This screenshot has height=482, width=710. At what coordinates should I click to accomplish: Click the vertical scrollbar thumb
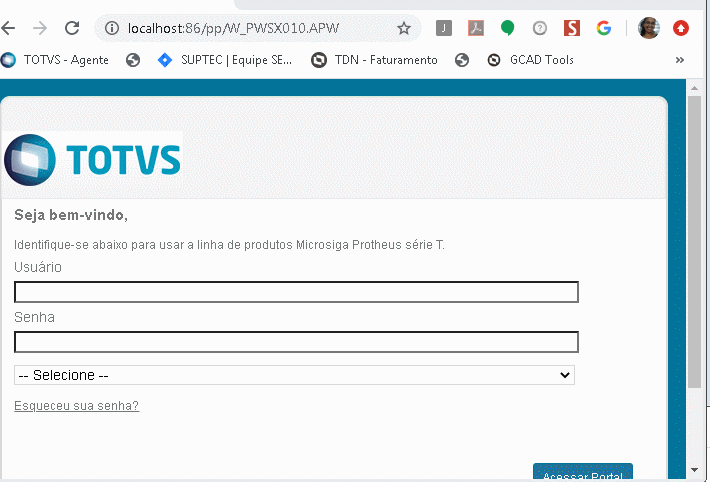(x=694, y=241)
